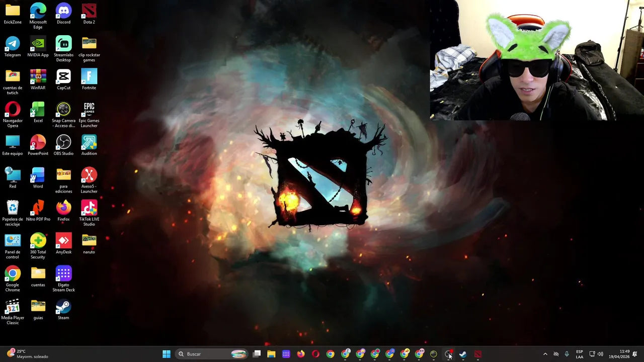This screenshot has height=362, width=644.
Task: Expand the hidden system tray icons
Action: (x=545, y=354)
